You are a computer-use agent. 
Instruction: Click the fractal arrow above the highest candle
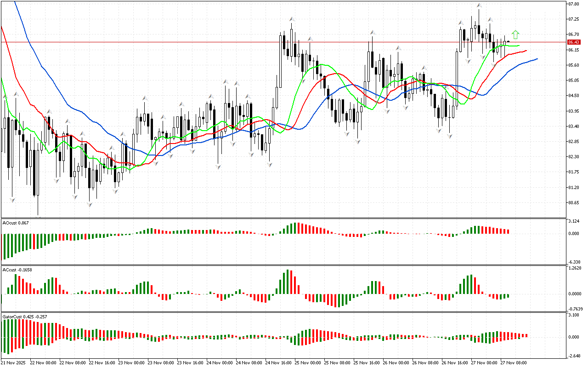click(x=479, y=6)
